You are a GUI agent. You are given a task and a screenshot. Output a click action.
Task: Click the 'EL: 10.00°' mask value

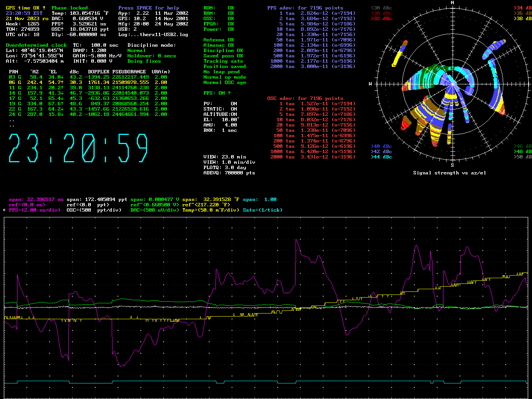pyautogui.click(x=222, y=120)
